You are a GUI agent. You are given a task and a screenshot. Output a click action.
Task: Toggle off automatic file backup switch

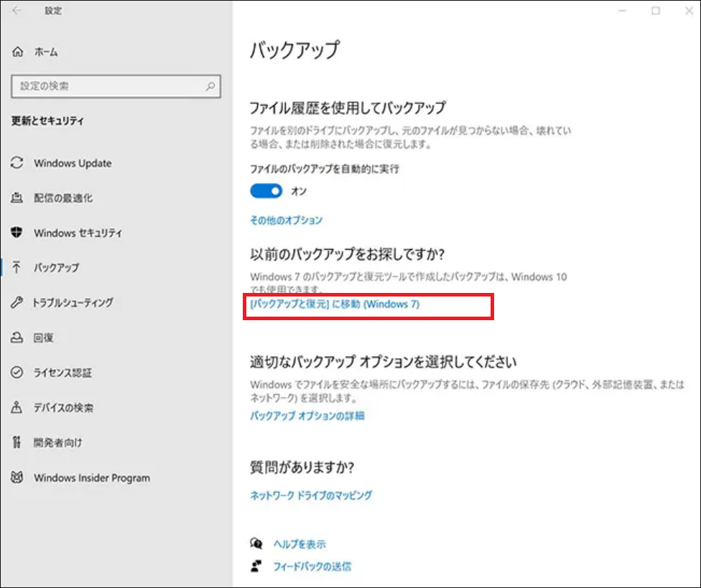tap(266, 191)
